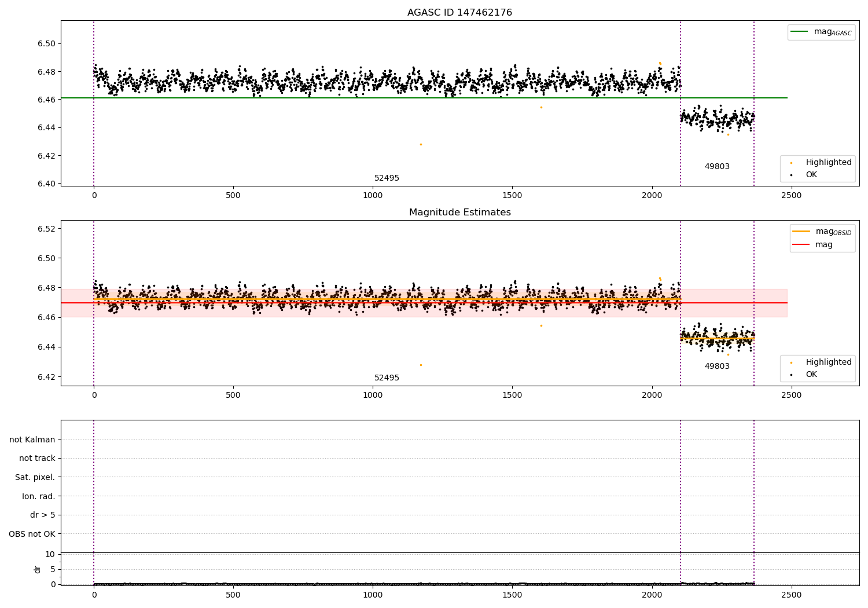Click the rotated "dr" y-axis label
The width and height of the screenshot is (868, 608).
(x=38, y=569)
